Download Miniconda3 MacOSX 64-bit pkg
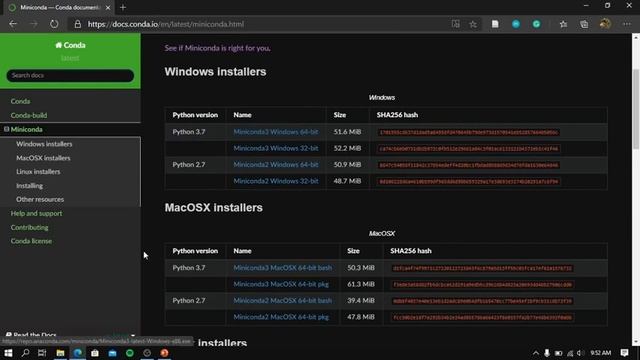 tap(281, 284)
